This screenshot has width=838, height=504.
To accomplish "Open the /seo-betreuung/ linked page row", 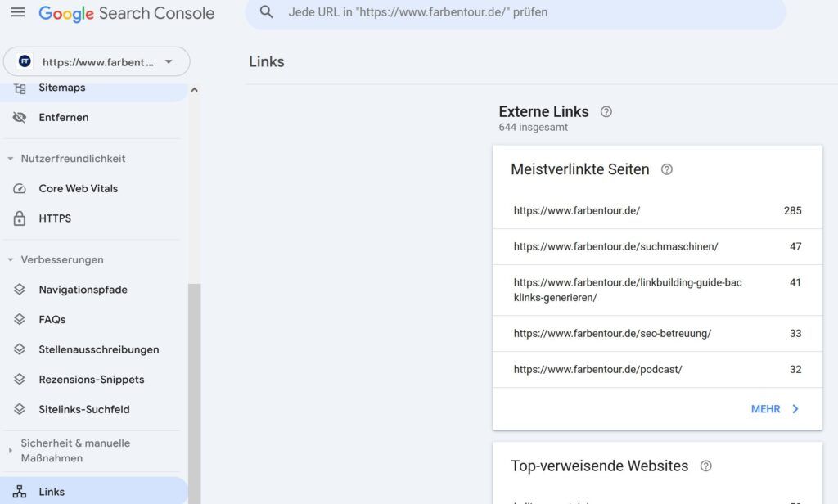I will tap(657, 334).
